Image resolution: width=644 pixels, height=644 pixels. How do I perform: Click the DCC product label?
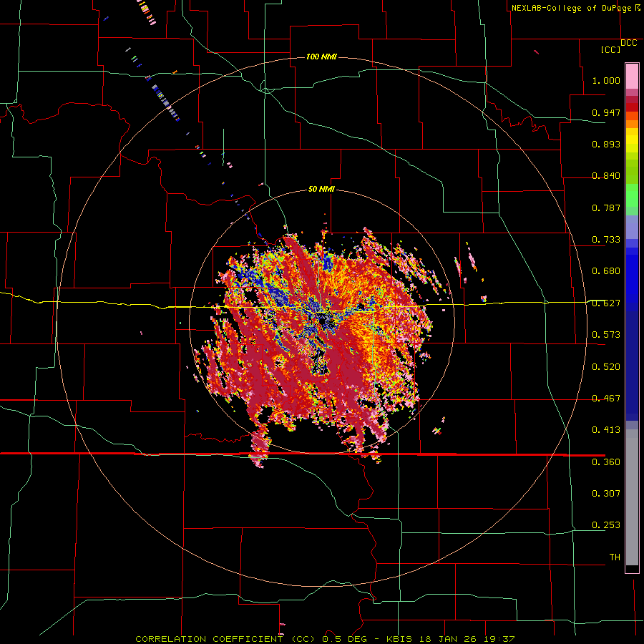point(628,43)
